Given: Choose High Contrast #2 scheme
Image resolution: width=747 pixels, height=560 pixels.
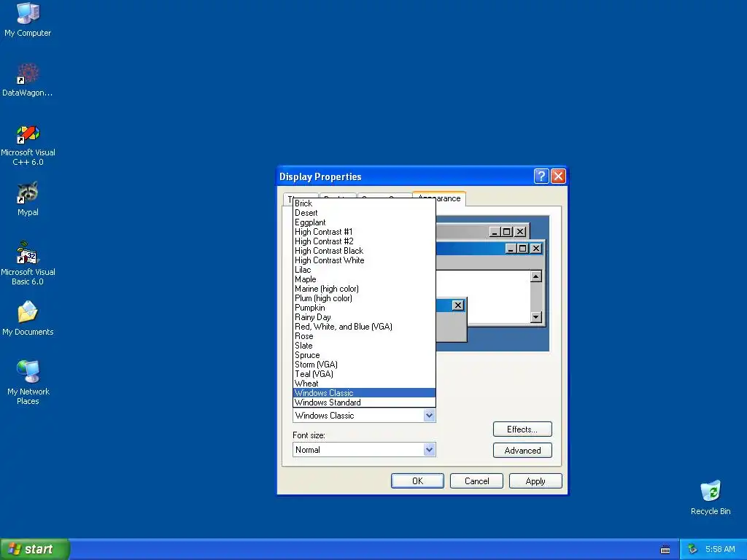Looking at the screenshot, I should (364, 241).
